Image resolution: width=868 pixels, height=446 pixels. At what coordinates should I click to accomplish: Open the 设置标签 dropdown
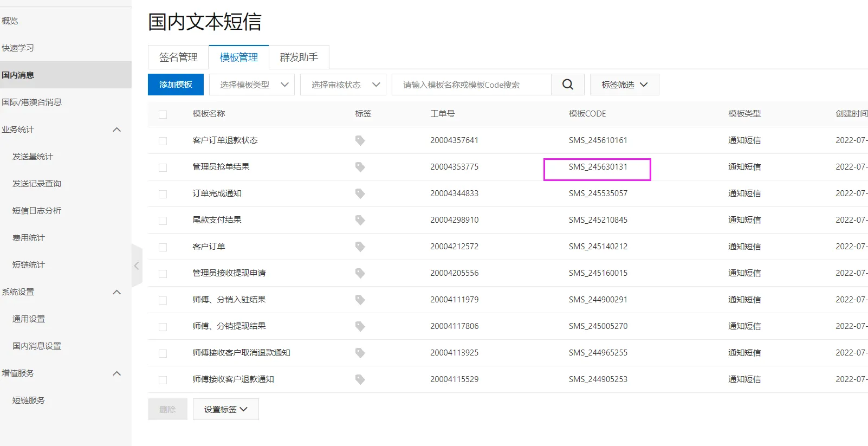pyautogui.click(x=226, y=409)
